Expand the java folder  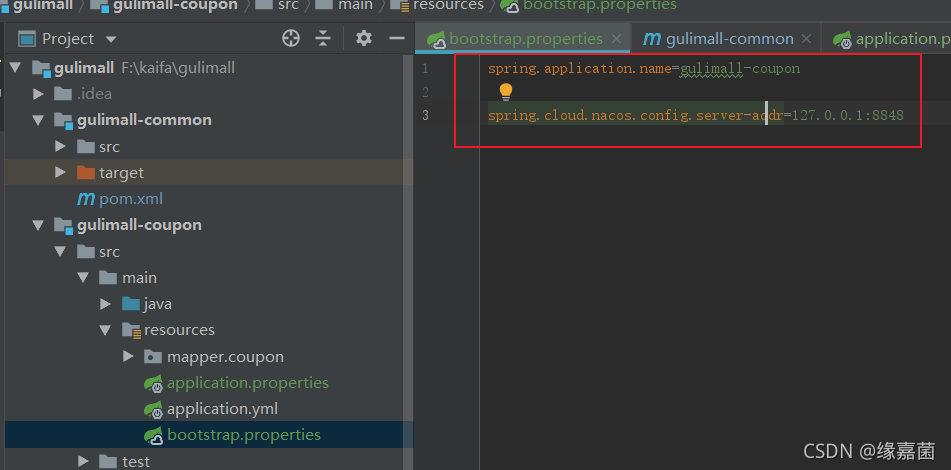click(106, 303)
